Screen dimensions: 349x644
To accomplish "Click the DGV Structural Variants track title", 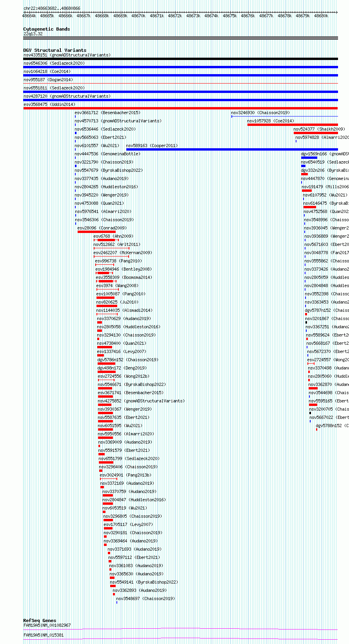I will tap(55, 50).
